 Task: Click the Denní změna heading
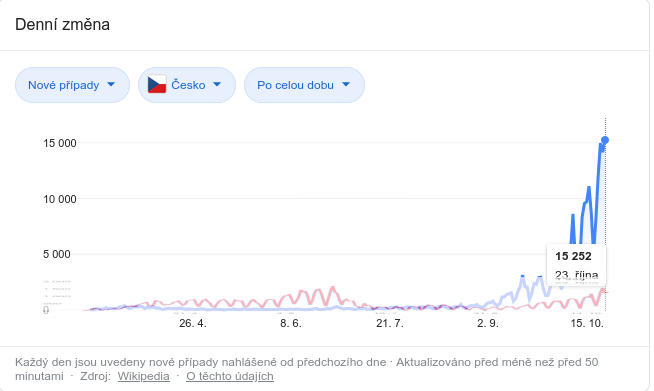click(x=63, y=25)
